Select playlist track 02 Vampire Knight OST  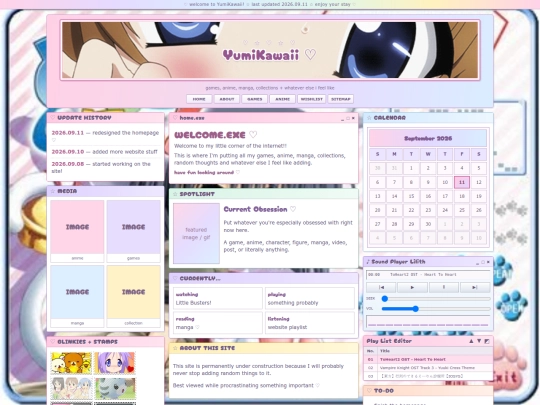pyautogui.click(x=428, y=368)
